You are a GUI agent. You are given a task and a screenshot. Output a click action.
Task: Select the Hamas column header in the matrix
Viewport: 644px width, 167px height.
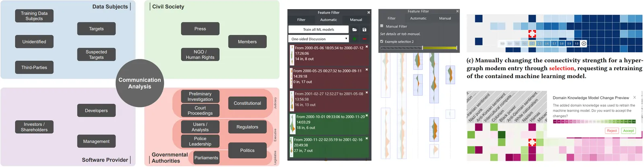tap(535, 117)
